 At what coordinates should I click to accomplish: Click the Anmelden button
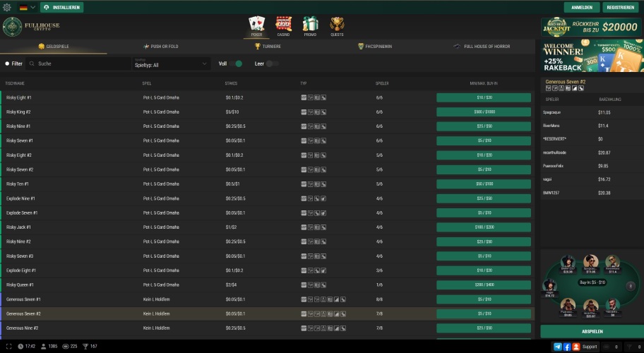pos(581,7)
